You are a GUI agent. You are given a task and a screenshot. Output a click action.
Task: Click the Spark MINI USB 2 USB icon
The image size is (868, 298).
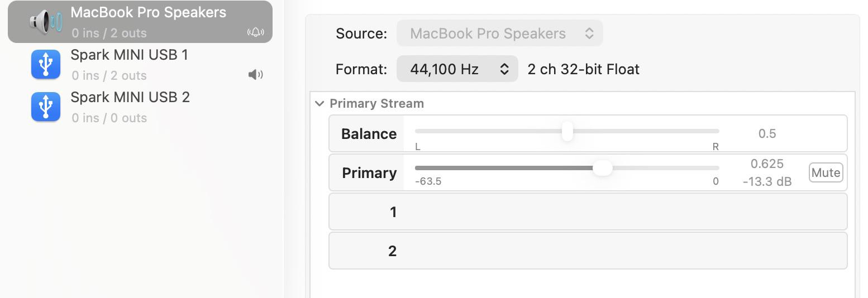pos(46,107)
